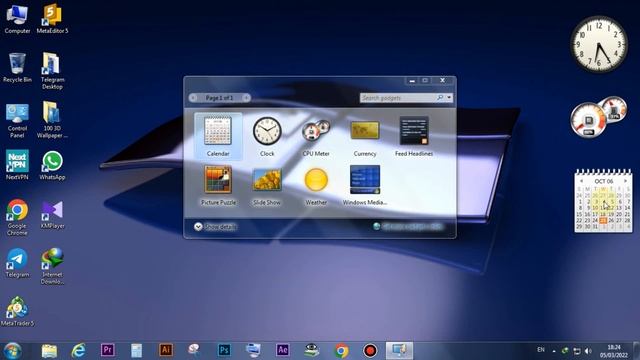640x360 pixels.
Task: Click the network tray icon
Action: point(577,351)
